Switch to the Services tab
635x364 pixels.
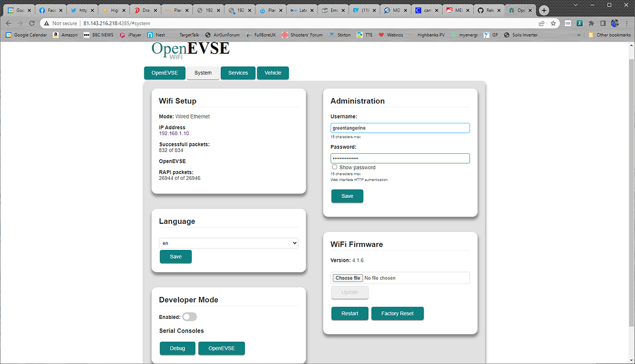[x=238, y=73]
